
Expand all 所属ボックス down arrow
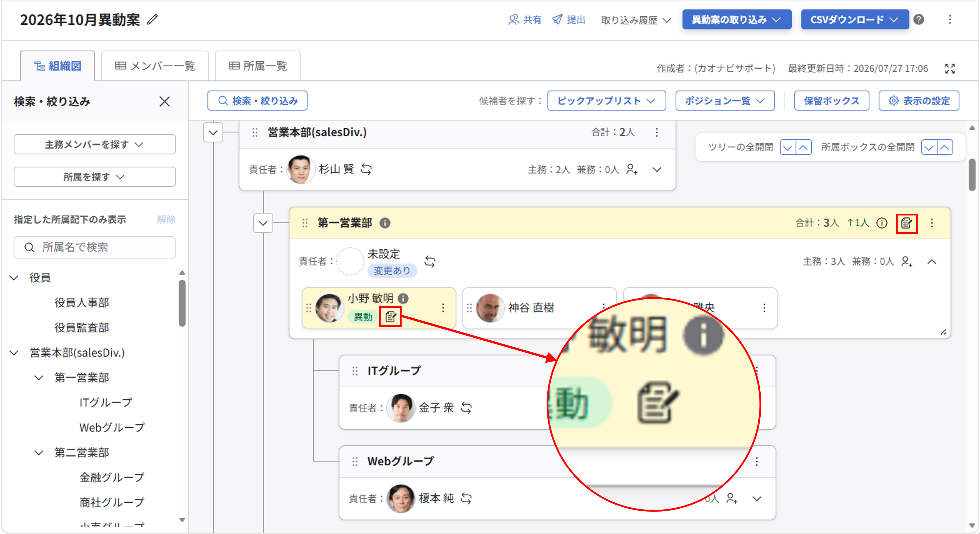[929, 147]
